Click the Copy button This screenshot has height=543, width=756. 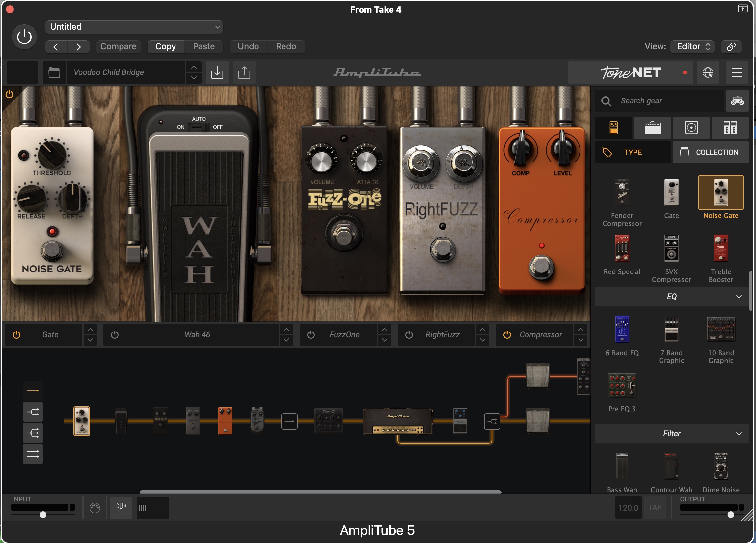166,46
